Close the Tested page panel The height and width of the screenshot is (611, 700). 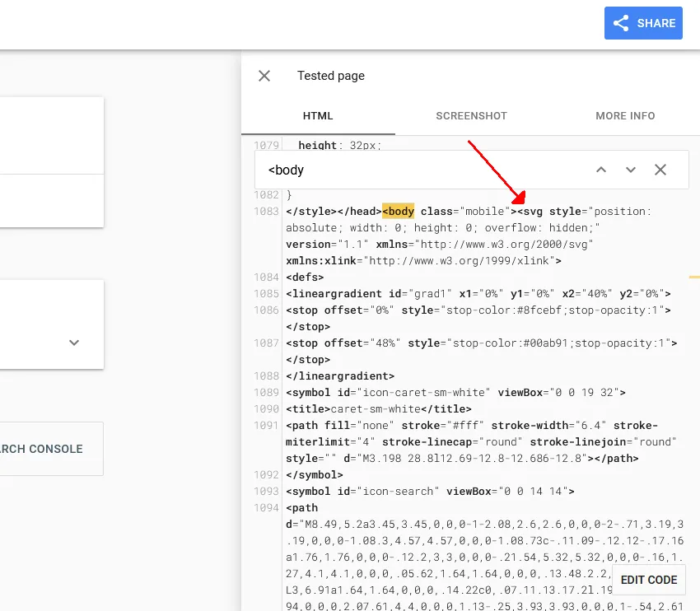[x=264, y=76]
